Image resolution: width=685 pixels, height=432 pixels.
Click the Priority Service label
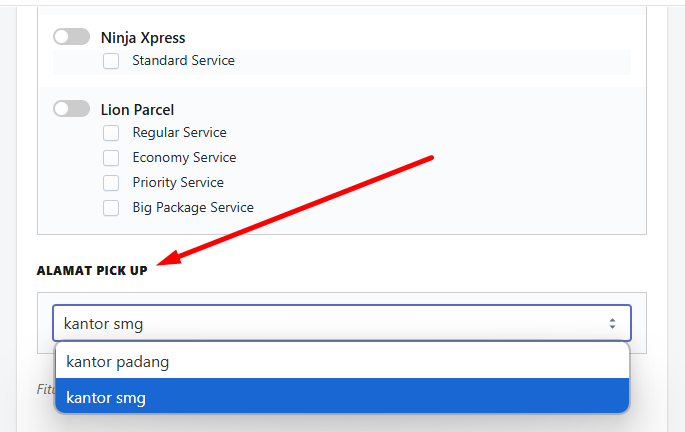click(178, 182)
